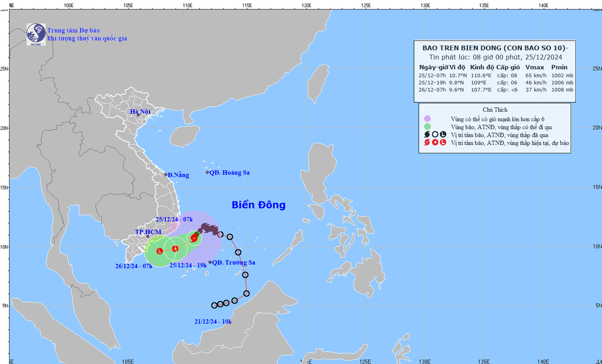Select the red forecast marker for 25/12 19h
The width and height of the screenshot is (602, 364).
pyautogui.click(x=175, y=249)
